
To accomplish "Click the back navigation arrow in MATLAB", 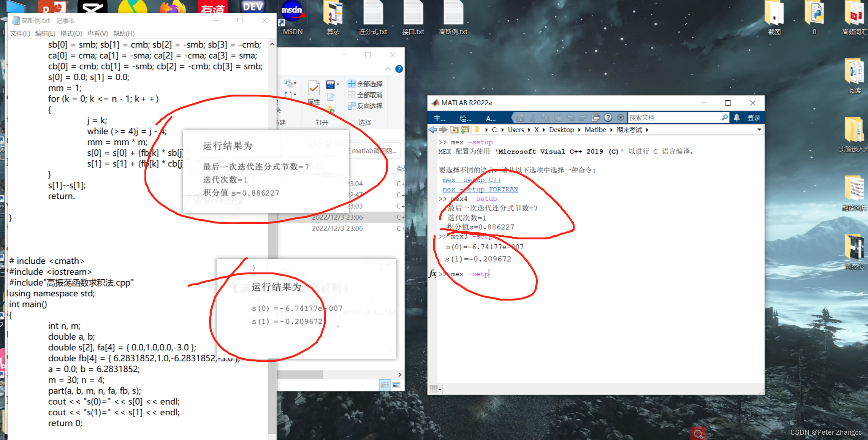I will [432, 130].
